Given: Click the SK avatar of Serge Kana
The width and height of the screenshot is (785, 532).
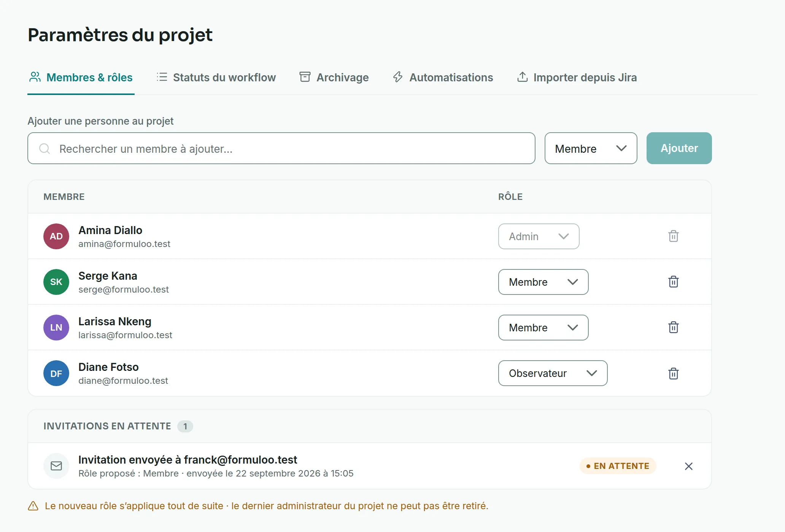Looking at the screenshot, I should click(56, 282).
